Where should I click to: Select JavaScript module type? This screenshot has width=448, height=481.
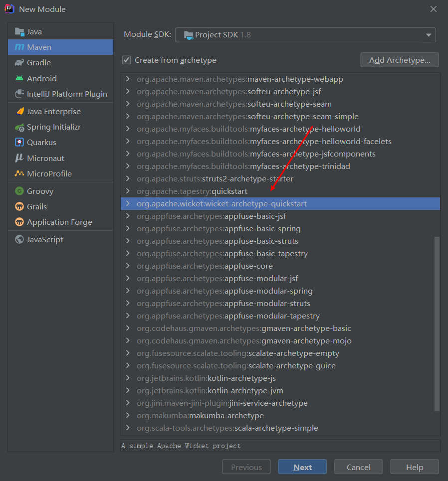(x=60, y=239)
